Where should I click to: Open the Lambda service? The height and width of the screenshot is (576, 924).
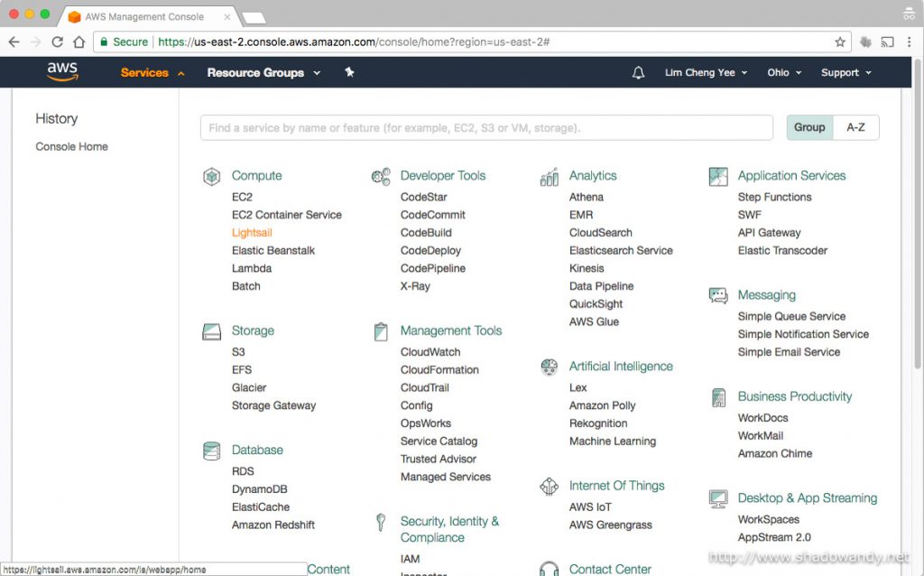click(x=252, y=268)
